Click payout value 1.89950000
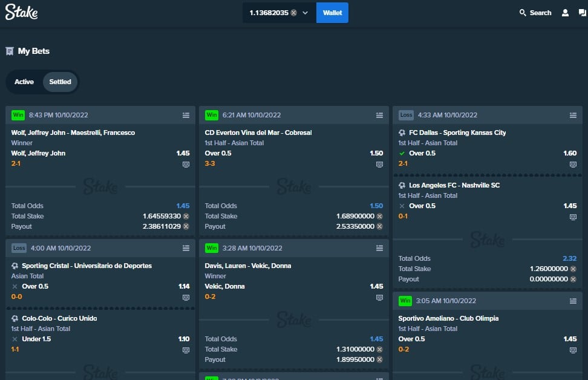The width and height of the screenshot is (588, 380). tap(355, 360)
